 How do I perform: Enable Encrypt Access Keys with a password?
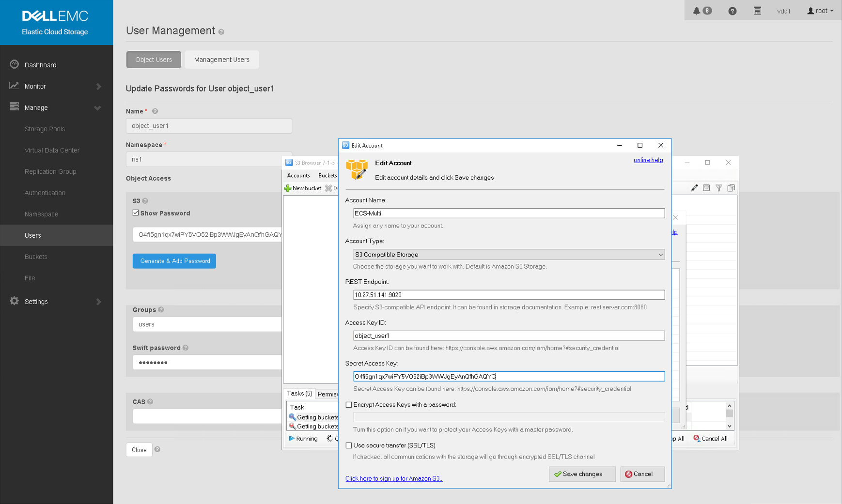(x=349, y=405)
